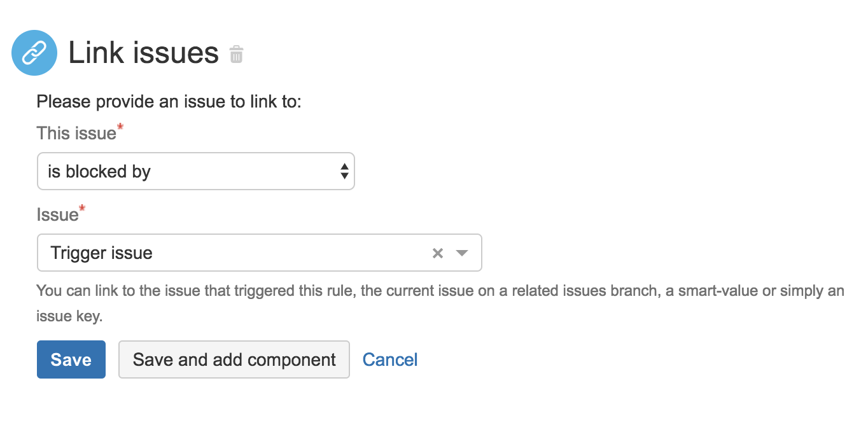Click the up-down arrows of link type select
This screenshot has height=425, width=868.
(x=344, y=171)
